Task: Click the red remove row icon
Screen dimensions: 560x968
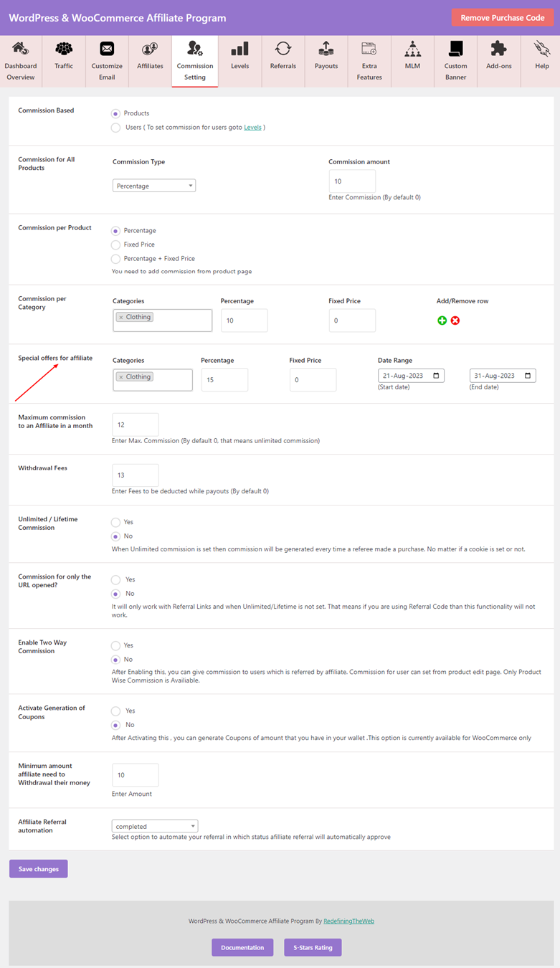Action: [x=455, y=321]
